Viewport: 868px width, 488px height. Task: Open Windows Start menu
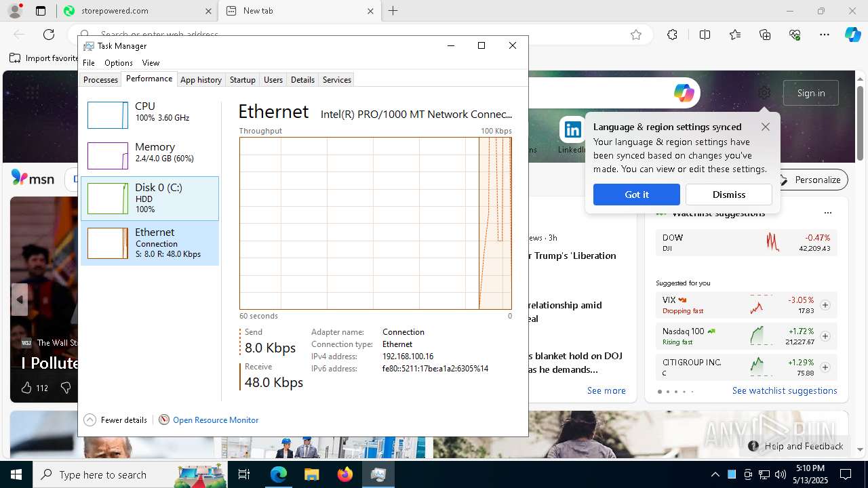click(16, 474)
